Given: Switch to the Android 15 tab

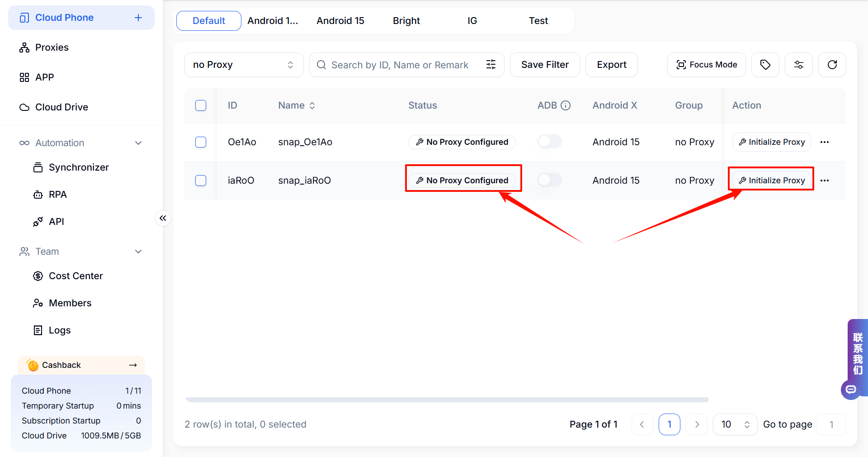Looking at the screenshot, I should 340,21.
